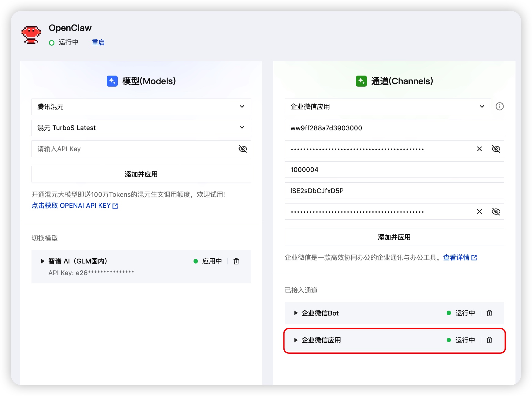Open the channel info circle icon

[500, 106]
